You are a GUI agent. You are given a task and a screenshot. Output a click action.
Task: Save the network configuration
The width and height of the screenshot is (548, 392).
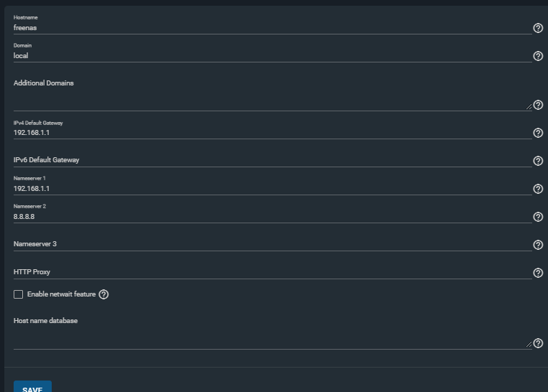coord(32,387)
